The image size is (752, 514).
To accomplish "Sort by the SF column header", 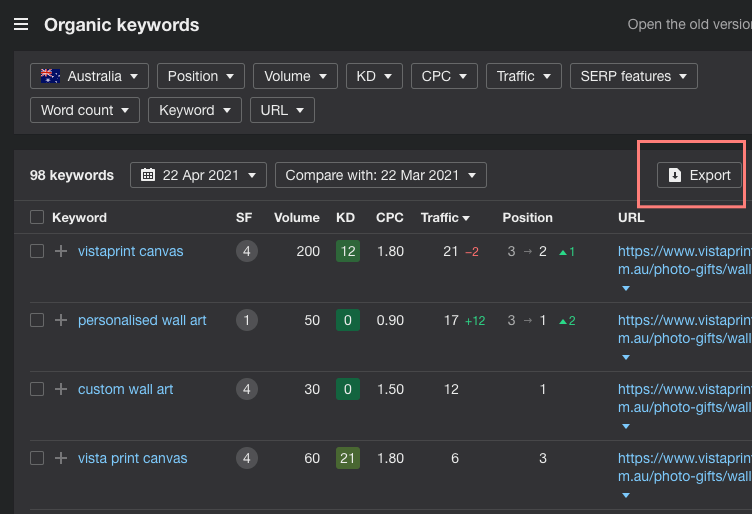I will click(244, 218).
